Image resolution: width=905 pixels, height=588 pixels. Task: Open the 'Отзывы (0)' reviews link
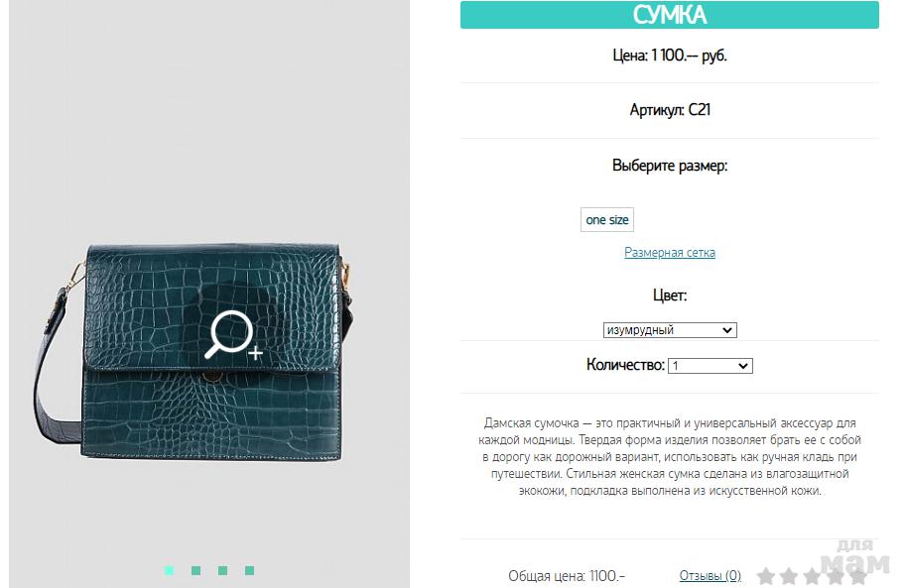point(710,575)
